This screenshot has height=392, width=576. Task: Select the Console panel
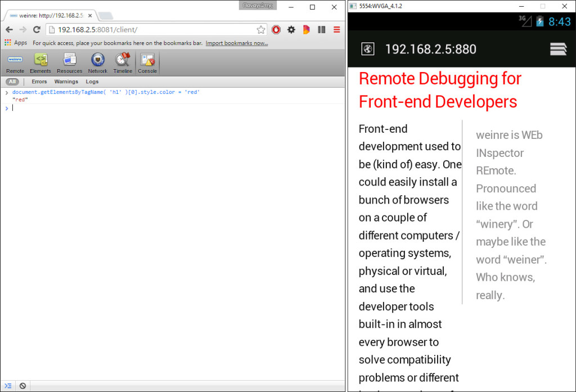[x=147, y=63]
